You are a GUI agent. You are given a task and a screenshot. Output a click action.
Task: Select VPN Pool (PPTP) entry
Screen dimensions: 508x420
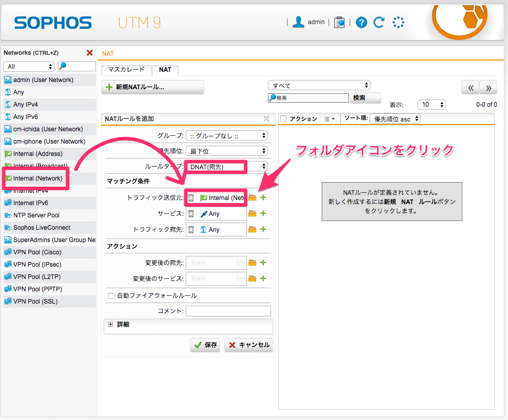[x=50, y=289]
